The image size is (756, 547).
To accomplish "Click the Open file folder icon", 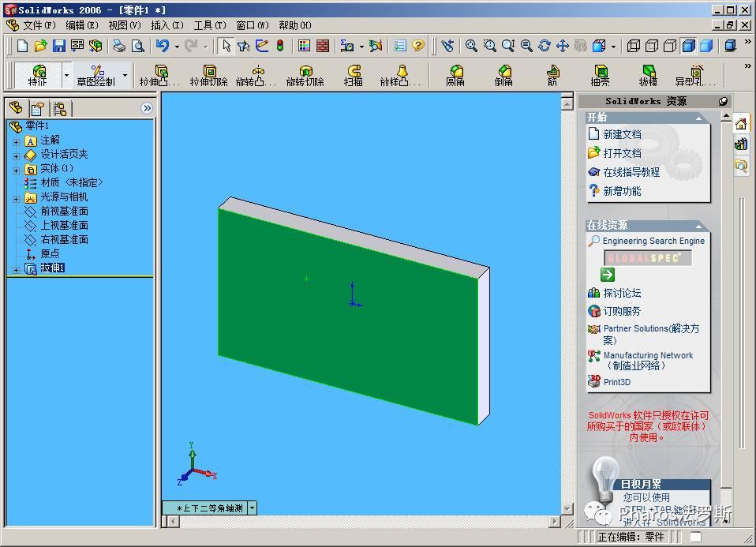I will (x=40, y=46).
